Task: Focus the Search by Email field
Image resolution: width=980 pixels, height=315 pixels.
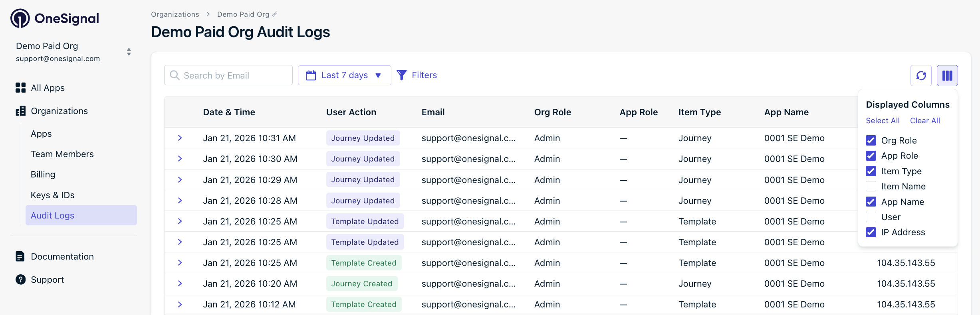Action: tap(228, 75)
